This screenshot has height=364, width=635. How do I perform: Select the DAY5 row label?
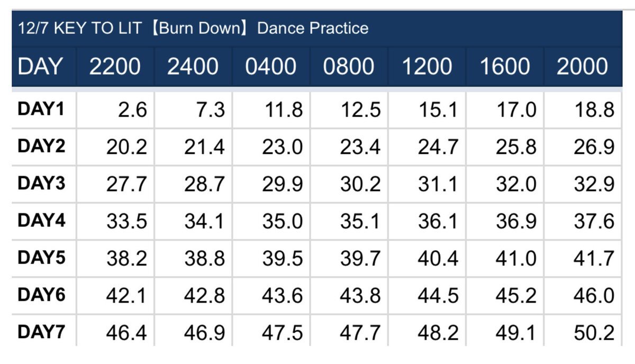click(x=42, y=257)
